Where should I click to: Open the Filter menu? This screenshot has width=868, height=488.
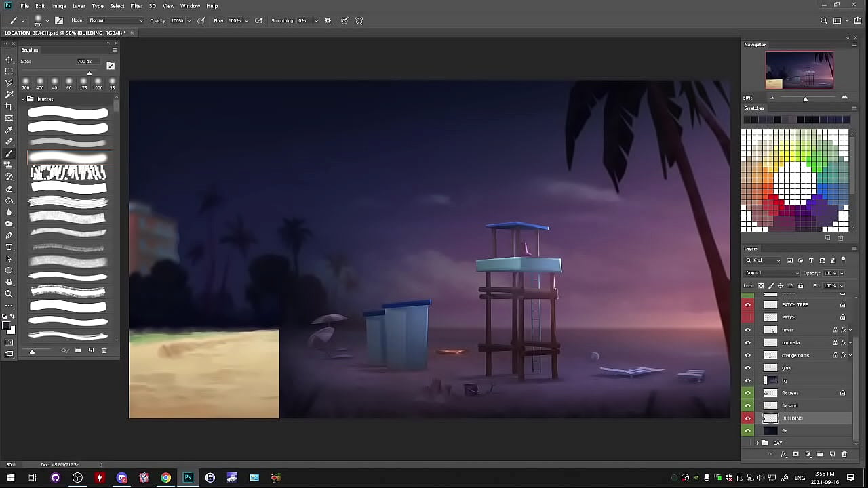[x=136, y=6]
